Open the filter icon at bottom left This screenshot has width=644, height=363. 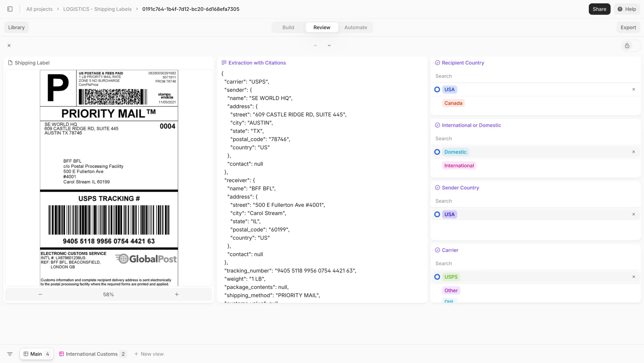(x=10, y=354)
